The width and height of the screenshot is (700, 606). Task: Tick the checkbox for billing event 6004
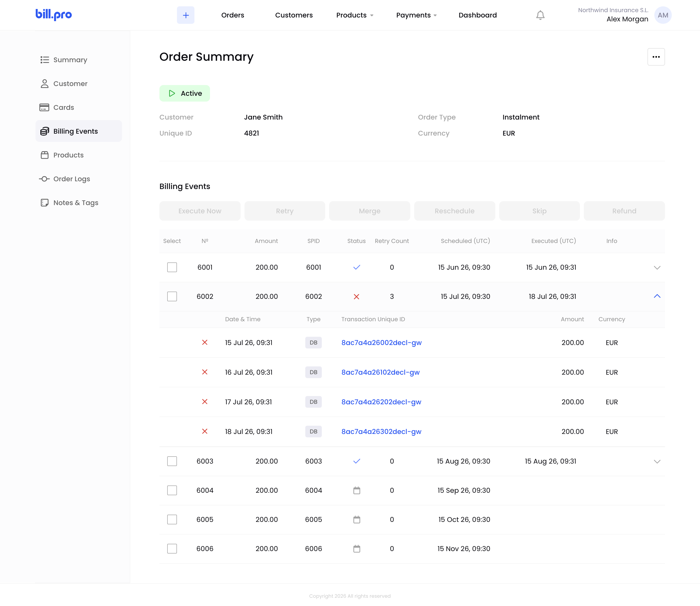pyautogui.click(x=172, y=490)
